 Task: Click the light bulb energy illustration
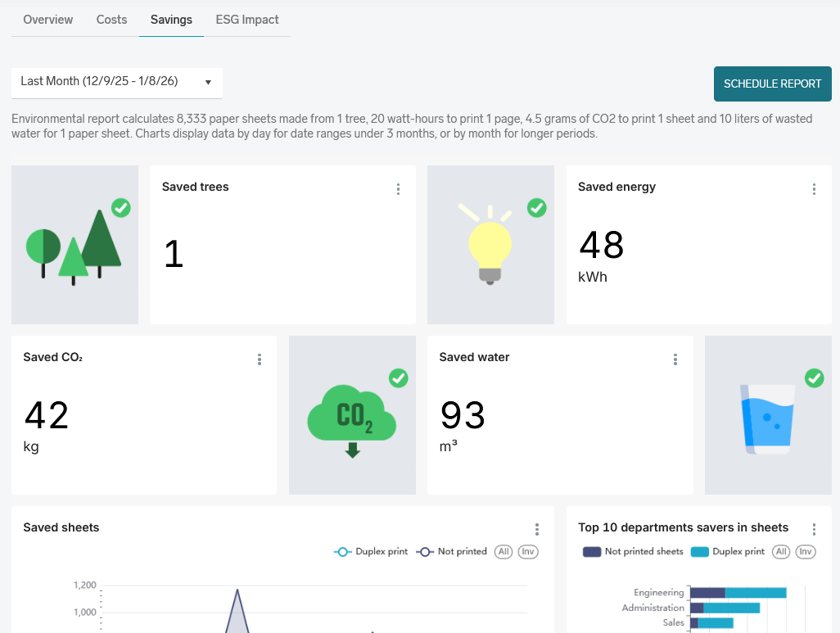[490, 244]
